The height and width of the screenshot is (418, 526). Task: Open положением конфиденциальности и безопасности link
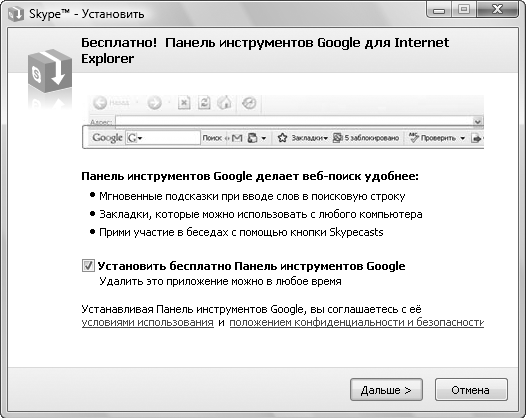[x=357, y=322]
